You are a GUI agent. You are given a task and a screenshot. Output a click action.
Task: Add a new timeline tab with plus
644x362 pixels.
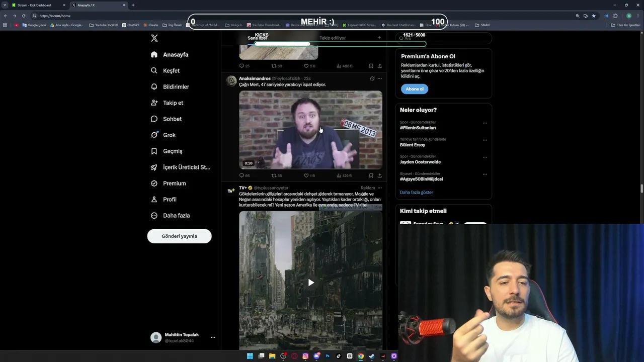379,38
